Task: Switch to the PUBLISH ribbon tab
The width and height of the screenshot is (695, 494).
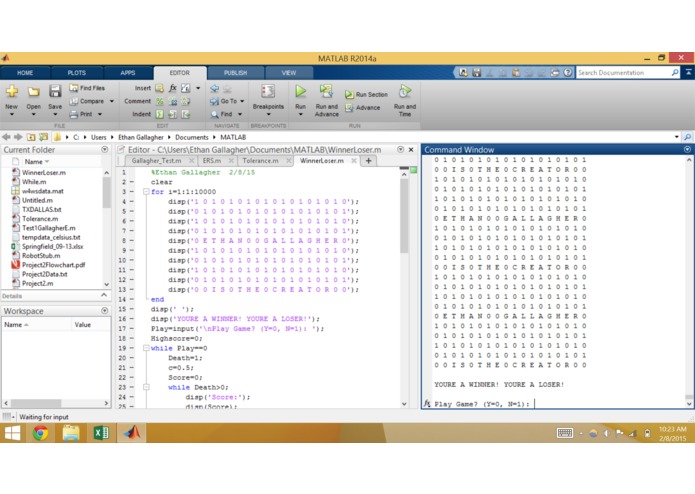Action: tap(235, 73)
